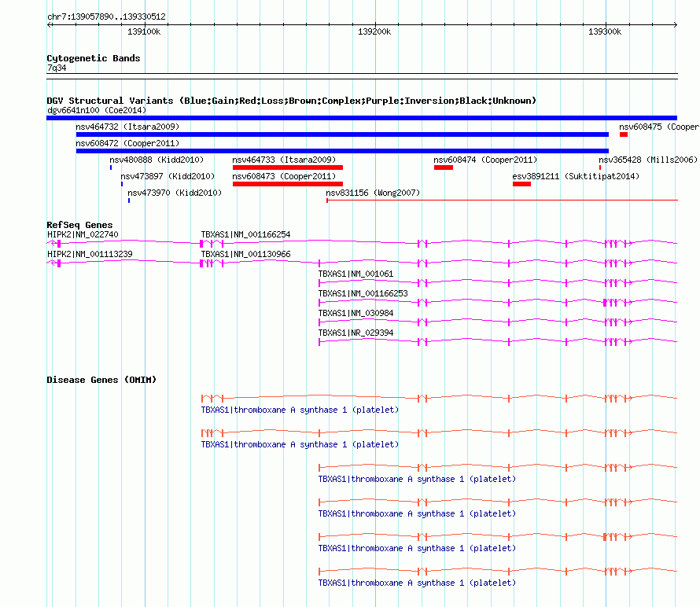Select the 7q34 band label

pos(57,68)
